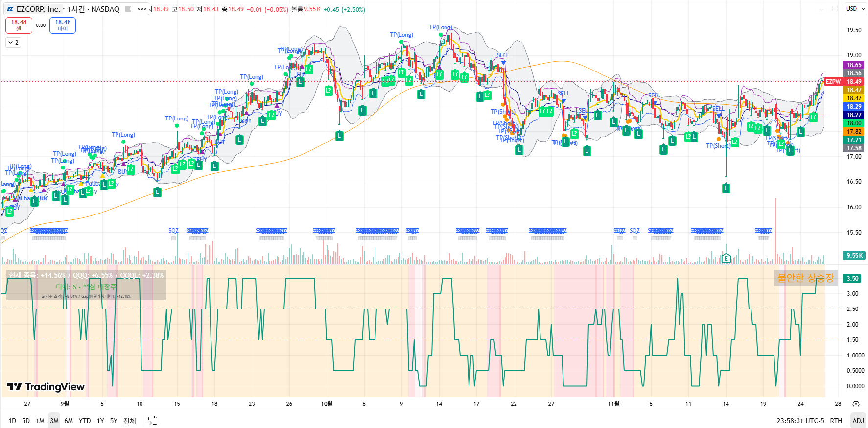
Task: Switch to the YTD date range
Action: pyautogui.click(x=85, y=421)
